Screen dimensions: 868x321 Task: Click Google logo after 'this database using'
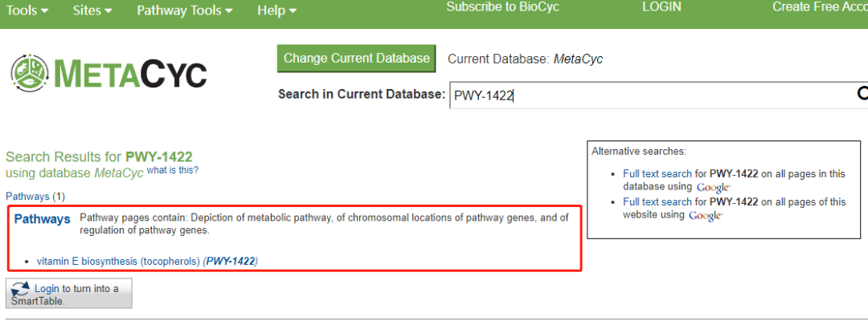[713, 187]
